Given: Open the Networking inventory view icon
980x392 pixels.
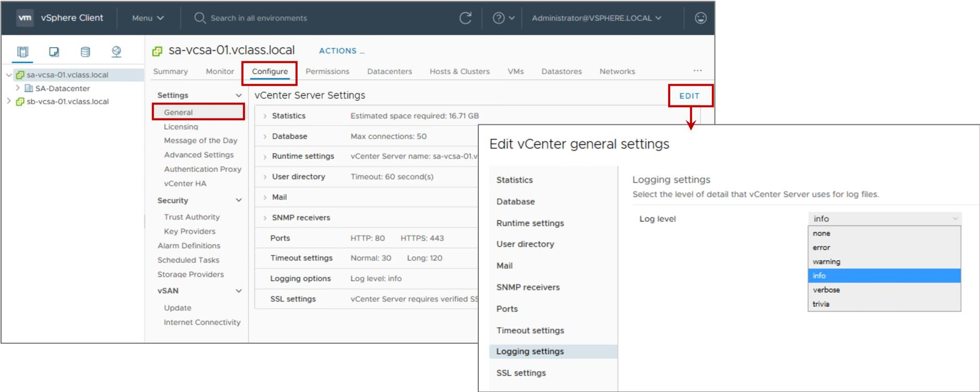Looking at the screenshot, I should [117, 51].
